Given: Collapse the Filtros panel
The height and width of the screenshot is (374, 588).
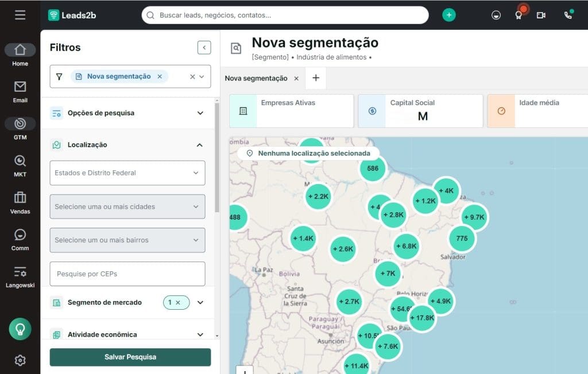Looking at the screenshot, I should point(204,48).
